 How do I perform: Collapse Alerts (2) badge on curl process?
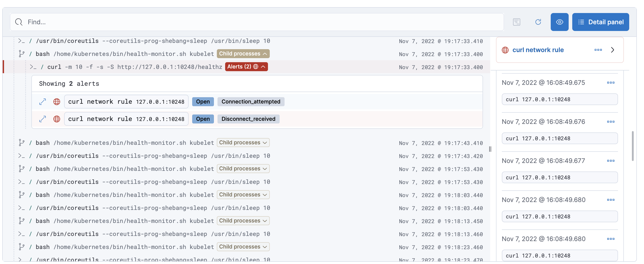click(246, 67)
